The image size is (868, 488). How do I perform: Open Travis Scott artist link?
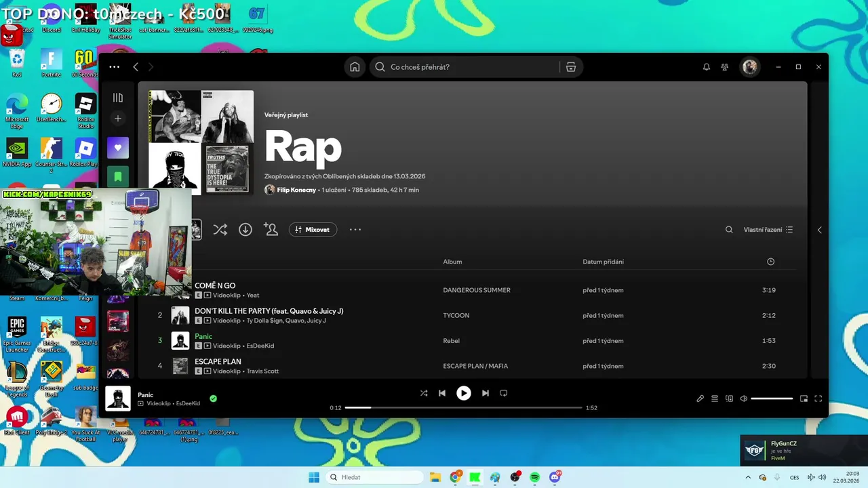(262, 371)
